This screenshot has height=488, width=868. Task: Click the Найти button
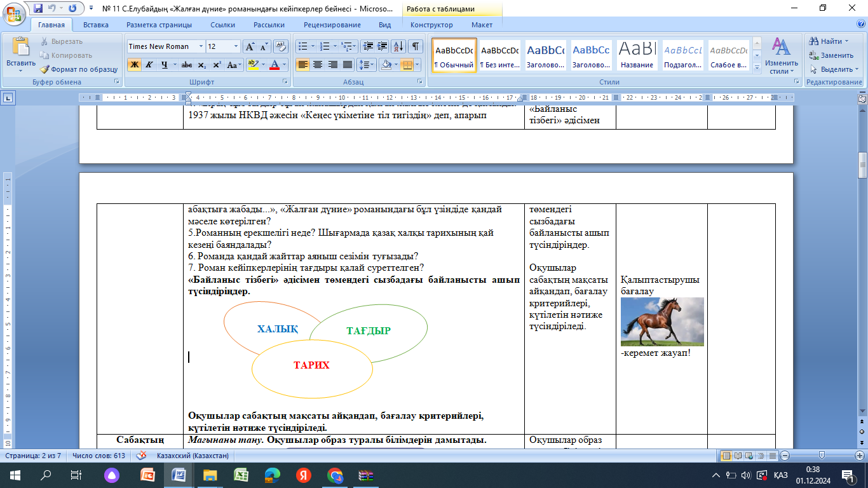click(x=830, y=41)
